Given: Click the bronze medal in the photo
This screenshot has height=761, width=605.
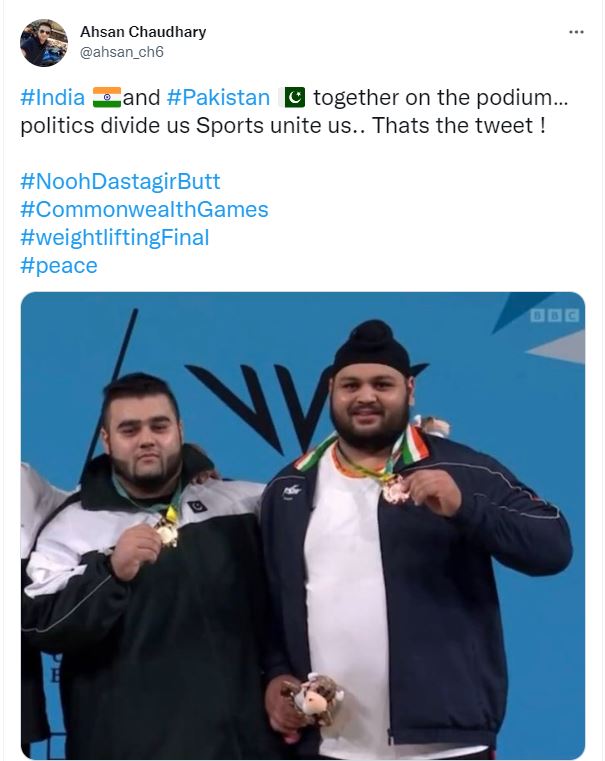Looking at the screenshot, I should coord(394,491).
